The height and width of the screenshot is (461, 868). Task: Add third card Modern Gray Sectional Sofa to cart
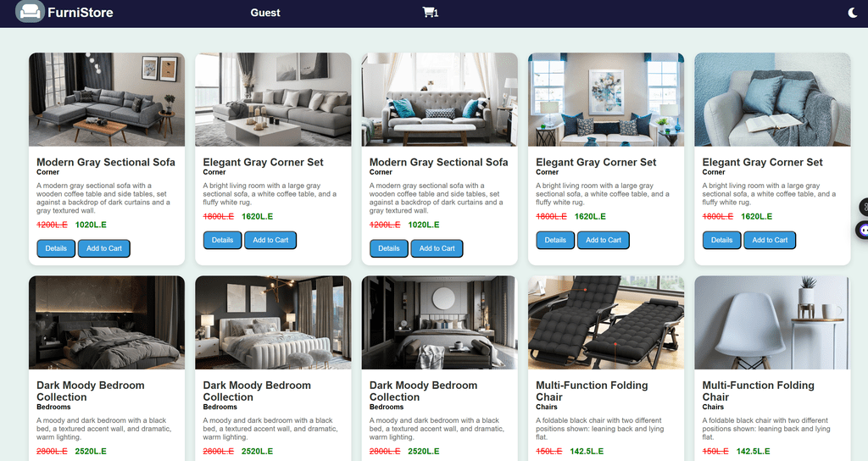[437, 248]
